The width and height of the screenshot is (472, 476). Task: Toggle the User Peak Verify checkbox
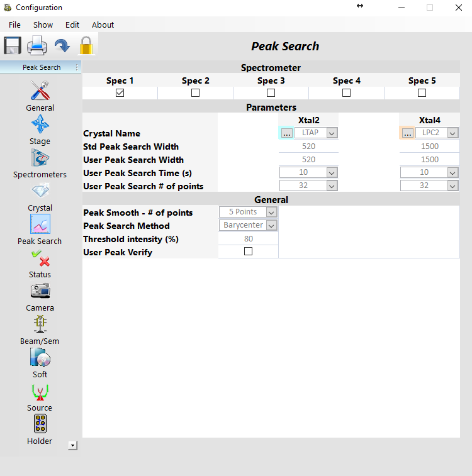tap(248, 252)
